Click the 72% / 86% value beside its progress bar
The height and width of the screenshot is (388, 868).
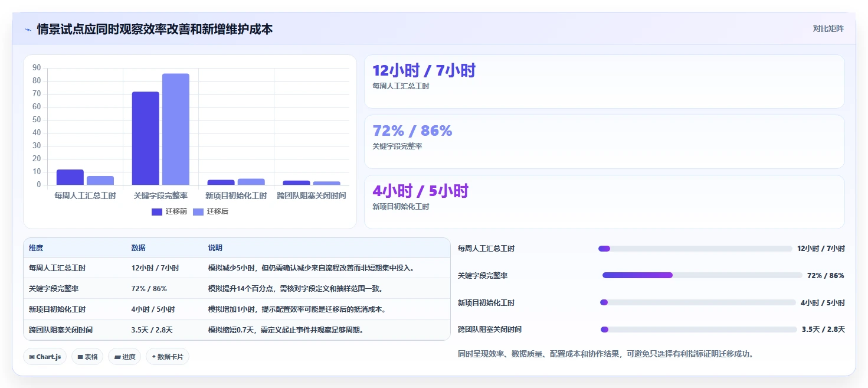pyautogui.click(x=826, y=276)
